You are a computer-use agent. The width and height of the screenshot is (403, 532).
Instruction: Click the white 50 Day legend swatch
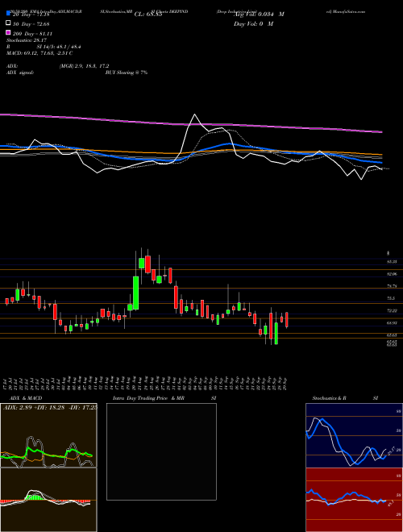(8, 23)
